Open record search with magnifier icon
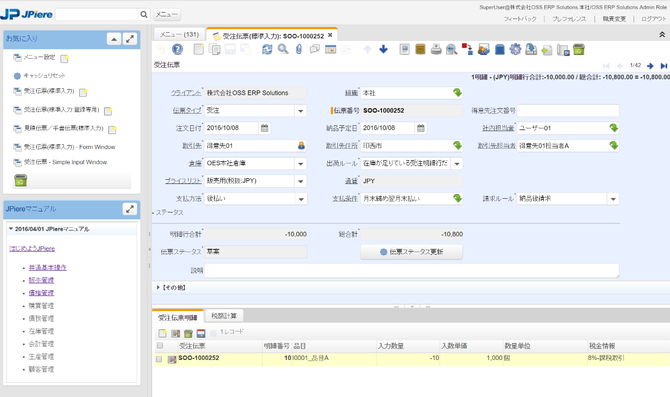The image size is (670, 397). click(x=283, y=49)
